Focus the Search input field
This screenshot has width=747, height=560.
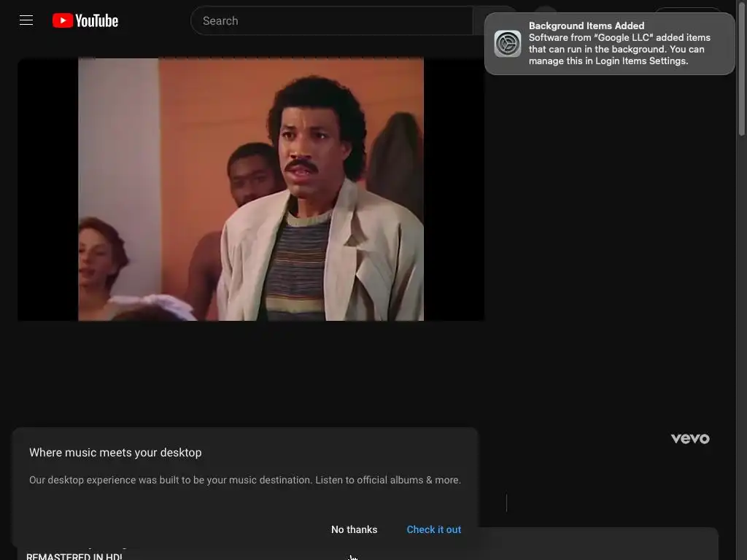[332, 20]
